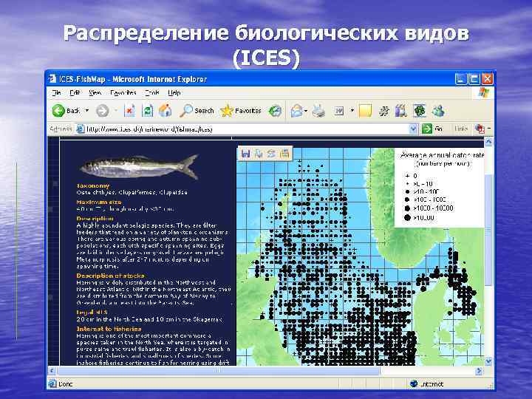Click the gear-shaped toolbar icon

tap(383, 112)
